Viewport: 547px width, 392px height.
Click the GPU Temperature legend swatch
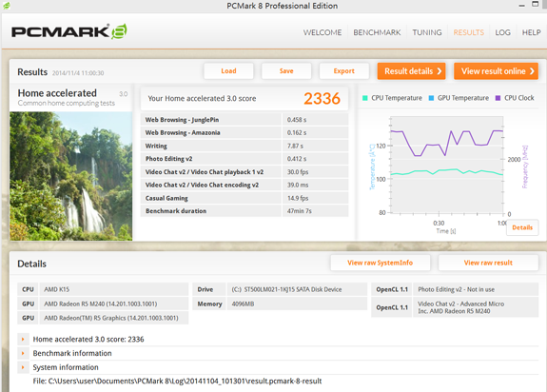(431, 98)
